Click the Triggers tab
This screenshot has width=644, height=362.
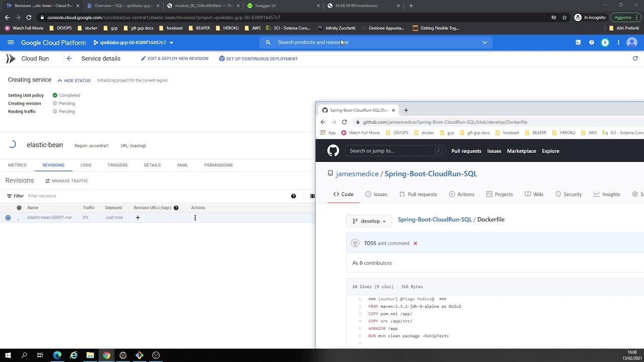pyautogui.click(x=117, y=165)
